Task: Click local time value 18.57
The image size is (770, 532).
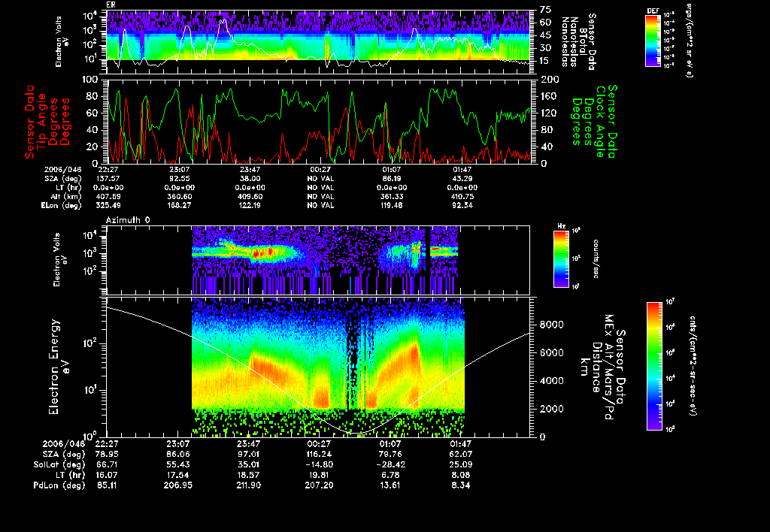Action: click(248, 475)
